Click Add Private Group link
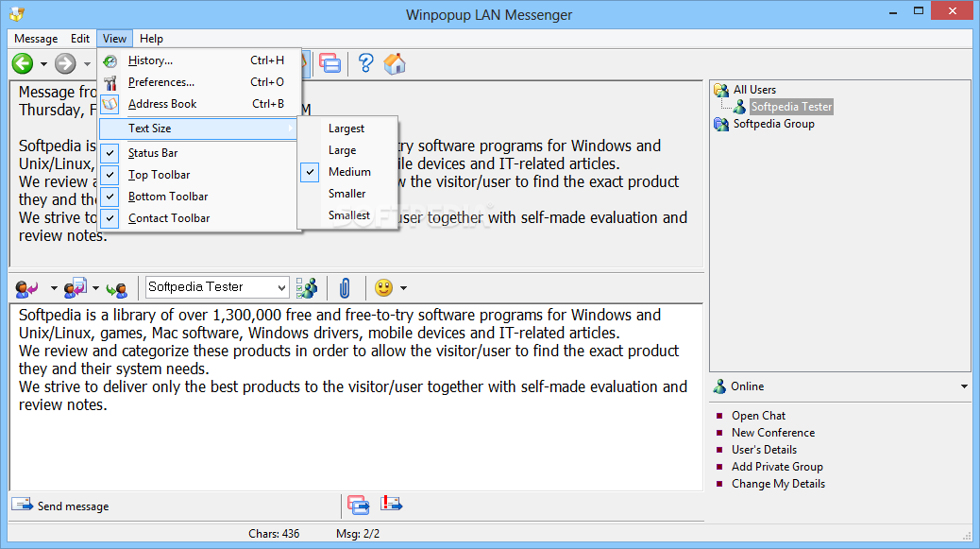 pos(778,467)
